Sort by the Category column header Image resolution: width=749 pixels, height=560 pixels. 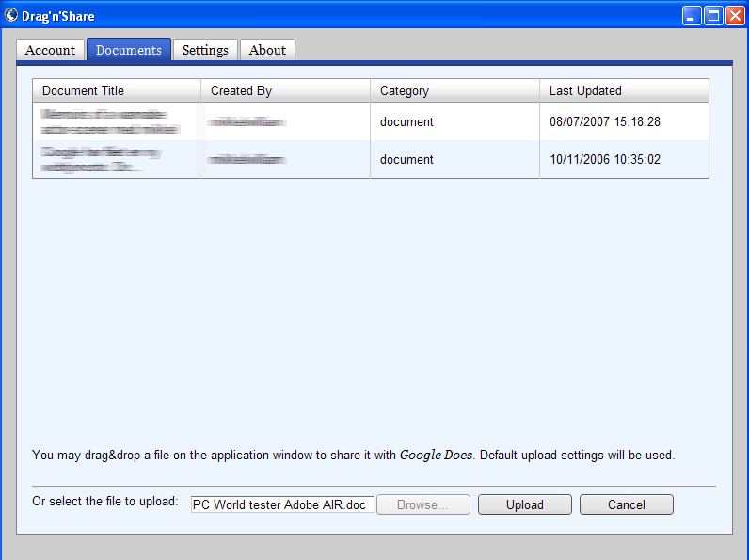(454, 90)
